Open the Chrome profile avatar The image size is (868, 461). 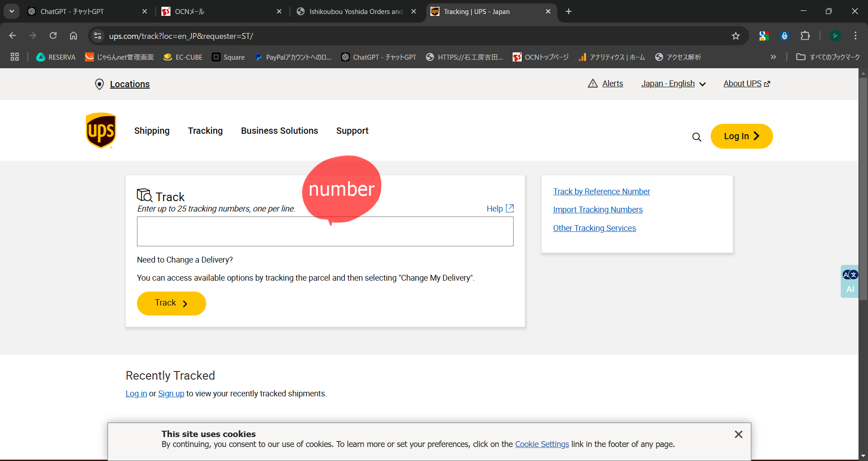(x=835, y=36)
